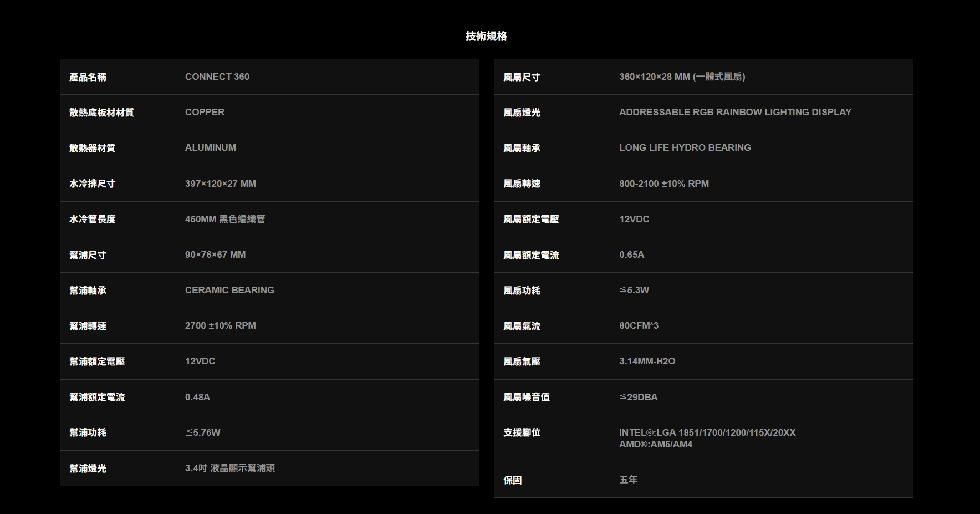The width and height of the screenshot is (980, 514).
Task: Select the 80CFM*3 fan airflow value
Action: pyautogui.click(x=639, y=325)
